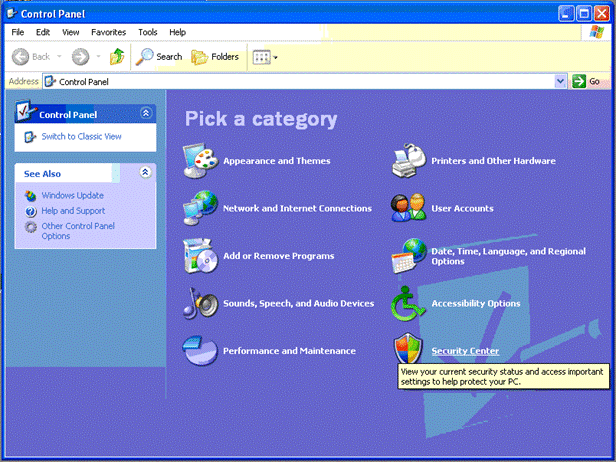The image size is (616, 462).
Task: Open the Help menu
Action: click(x=178, y=32)
